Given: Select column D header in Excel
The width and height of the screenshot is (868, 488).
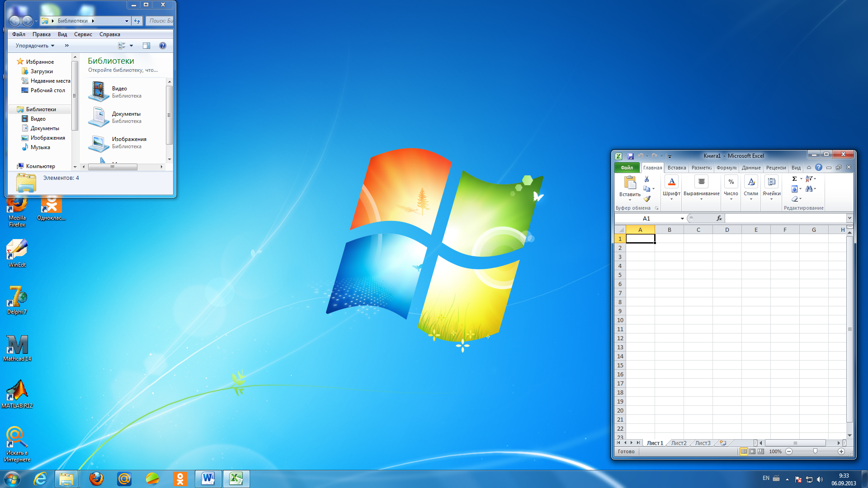Looking at the screenshot, I should (x=727, y=230).
